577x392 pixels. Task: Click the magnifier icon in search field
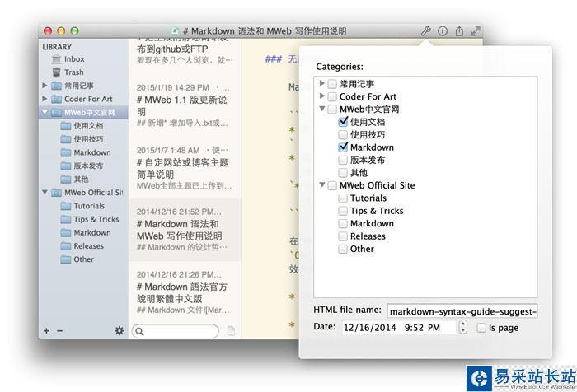click(x=139, y=331)
